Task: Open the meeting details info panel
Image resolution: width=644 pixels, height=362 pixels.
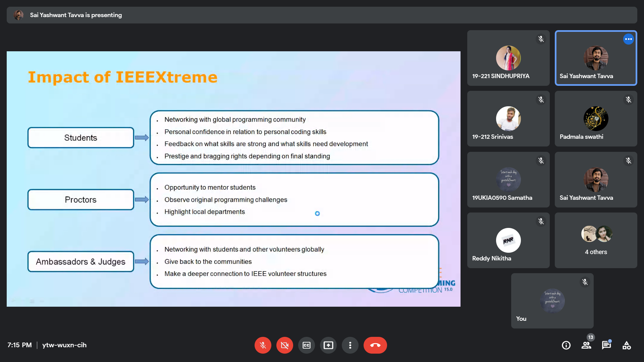Action: (566, 345)
